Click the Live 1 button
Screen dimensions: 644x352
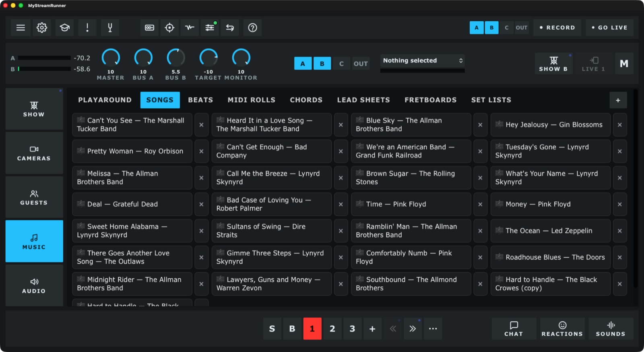click(x=593, y=64)
